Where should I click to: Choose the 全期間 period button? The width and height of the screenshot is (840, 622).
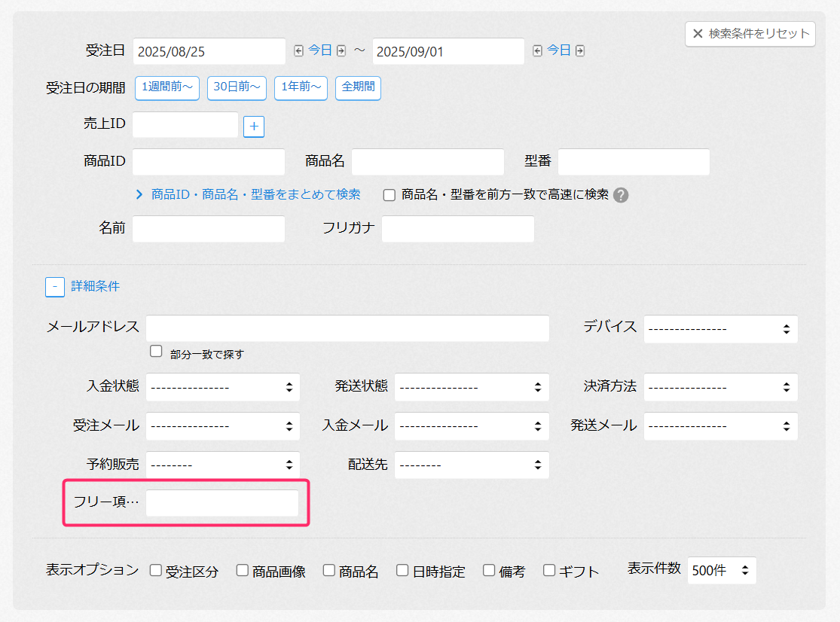point(358,87)
